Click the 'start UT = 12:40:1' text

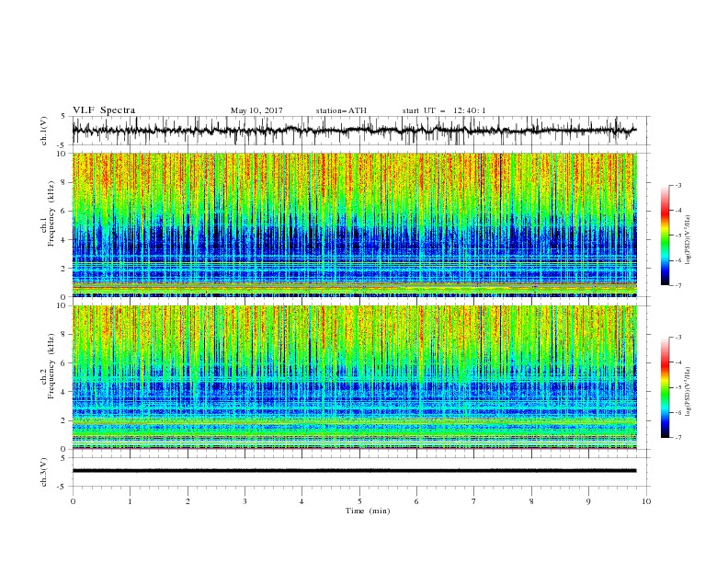tap(444, 110)
